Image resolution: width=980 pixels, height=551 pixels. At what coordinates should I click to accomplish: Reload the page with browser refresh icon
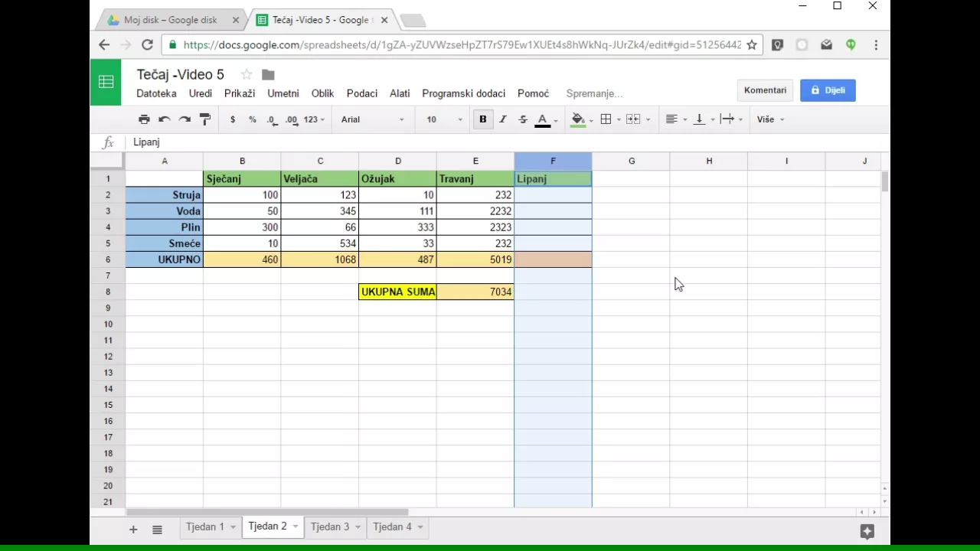click(147, 45)
